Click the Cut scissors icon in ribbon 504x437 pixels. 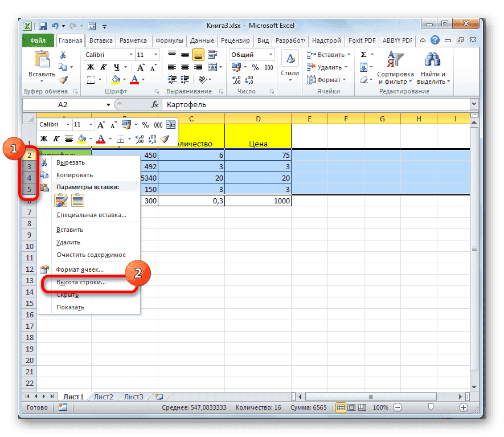point(63,55)
